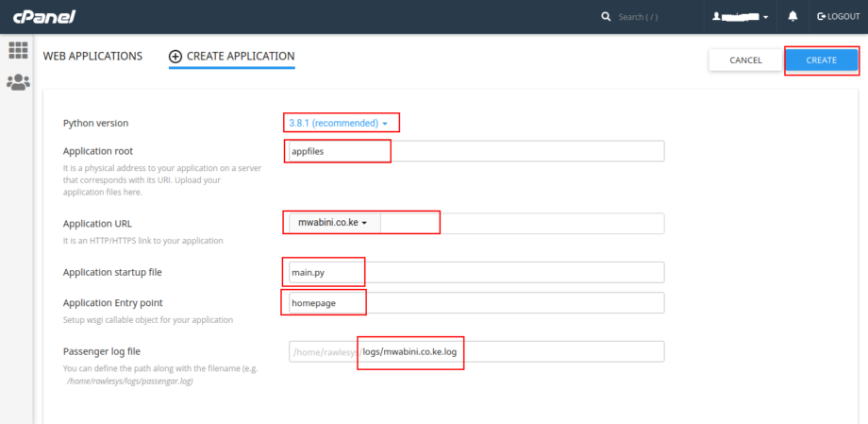Open the grid tools icon in sidebar
This screenshot has width=868, height=424.
click(18, 51)
